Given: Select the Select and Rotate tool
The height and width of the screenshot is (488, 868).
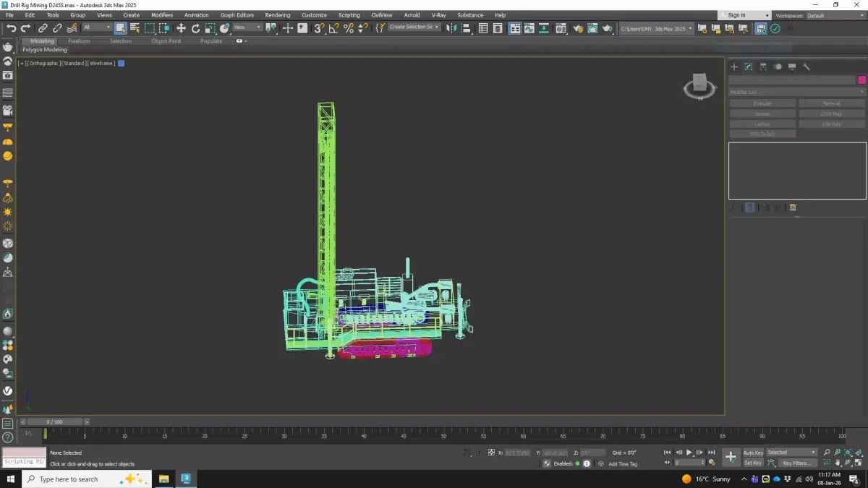Looking at the screenshot, I should 195,28.
